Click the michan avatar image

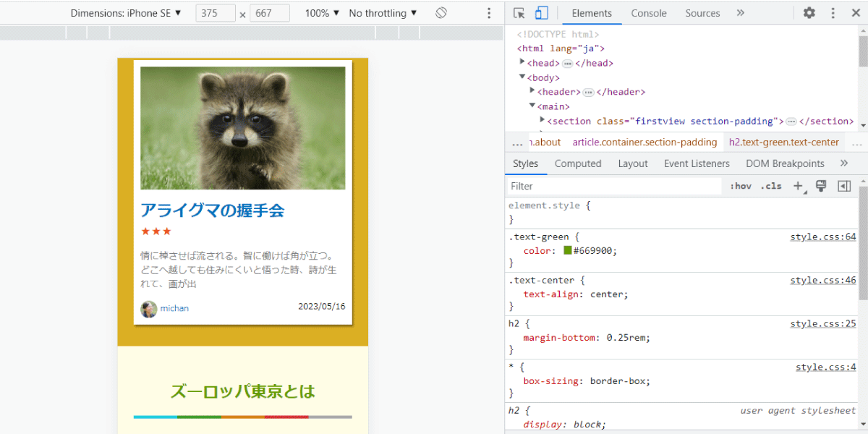point(148,309)
